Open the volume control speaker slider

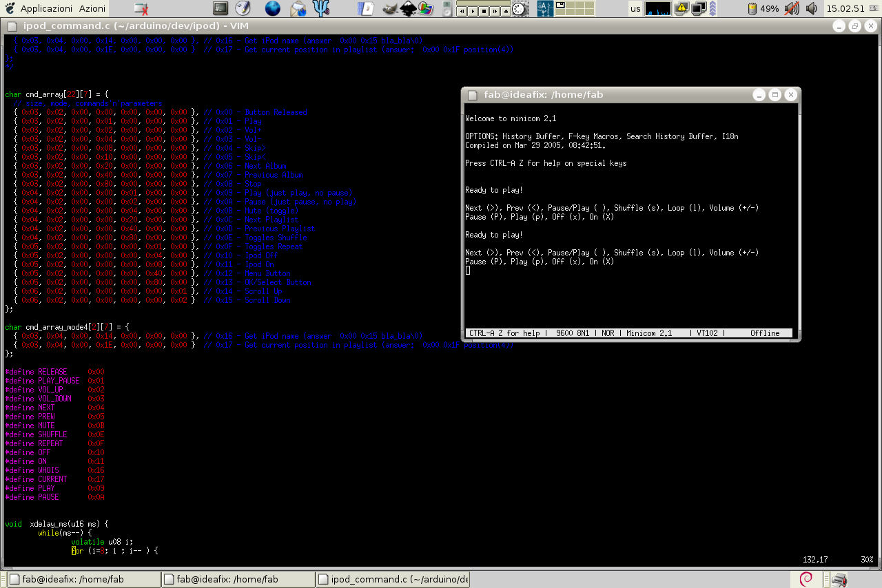click(812, 9)
